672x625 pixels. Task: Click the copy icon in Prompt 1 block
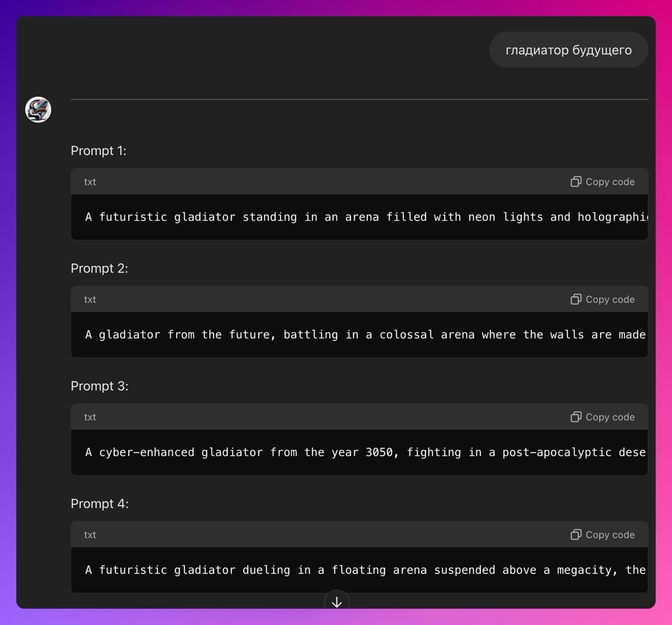coord(576,181)
